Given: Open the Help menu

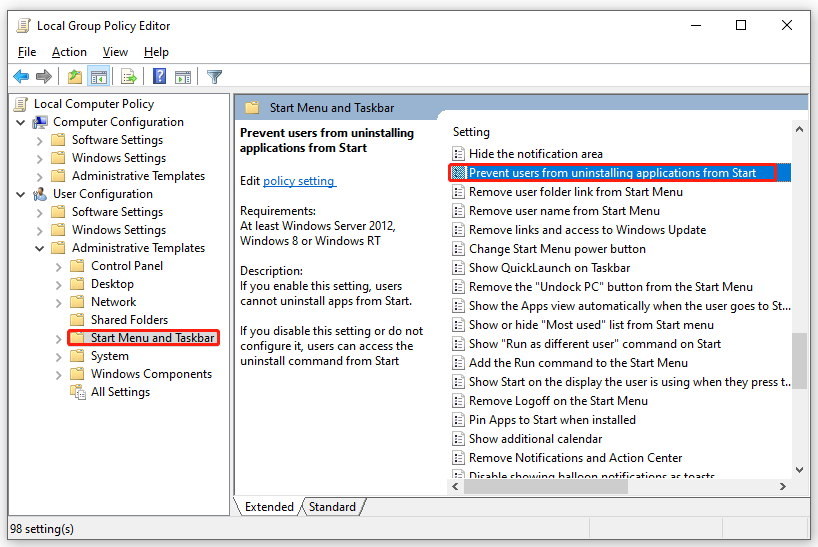Looking at the screenshot, I should click(157, 52).
